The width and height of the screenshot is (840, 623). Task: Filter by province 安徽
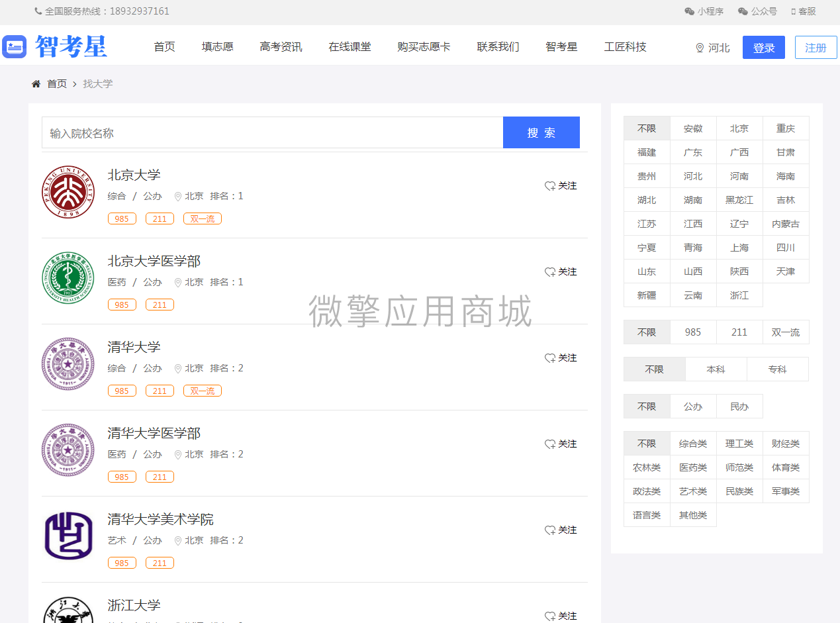pyautogui.click(x=693, y=128)
